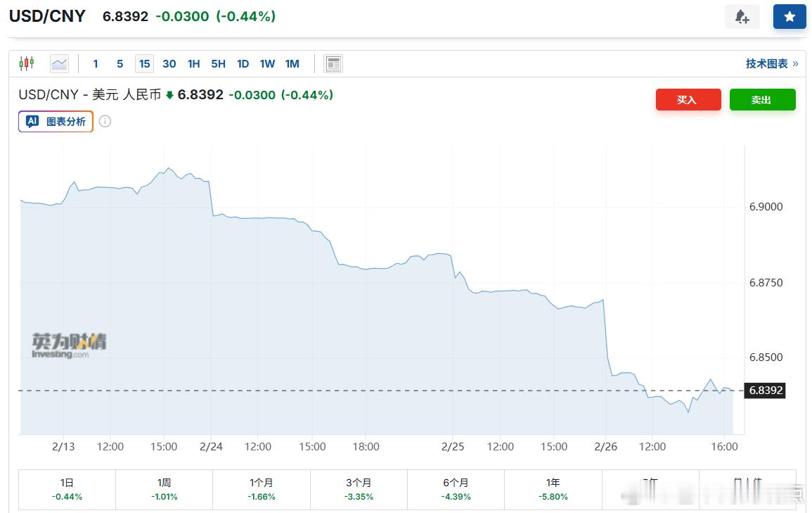Select the 1H interval

point(193,64)
